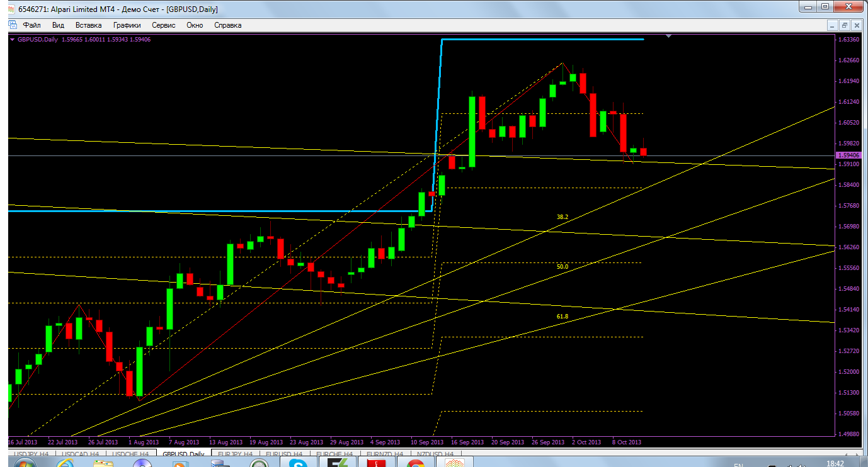Switch to the USDCHF,H4 chart tab
The image size is (868, 467).
pyautogui.click(x=130, y=454)
